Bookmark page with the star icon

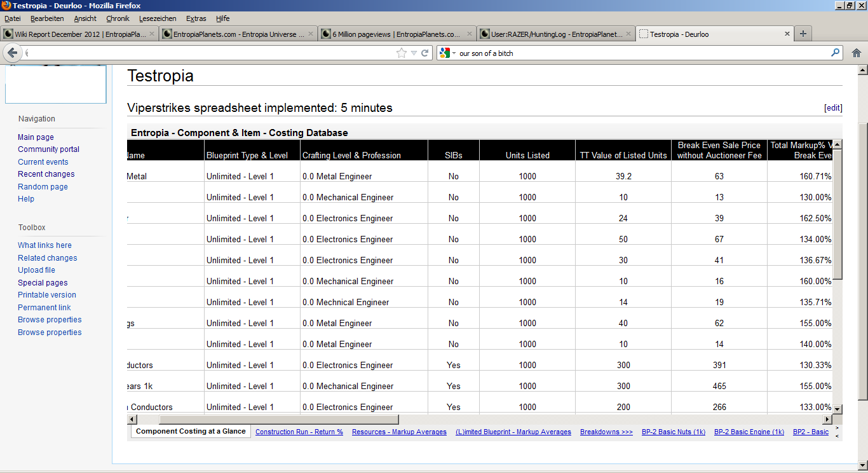[402, 53]
